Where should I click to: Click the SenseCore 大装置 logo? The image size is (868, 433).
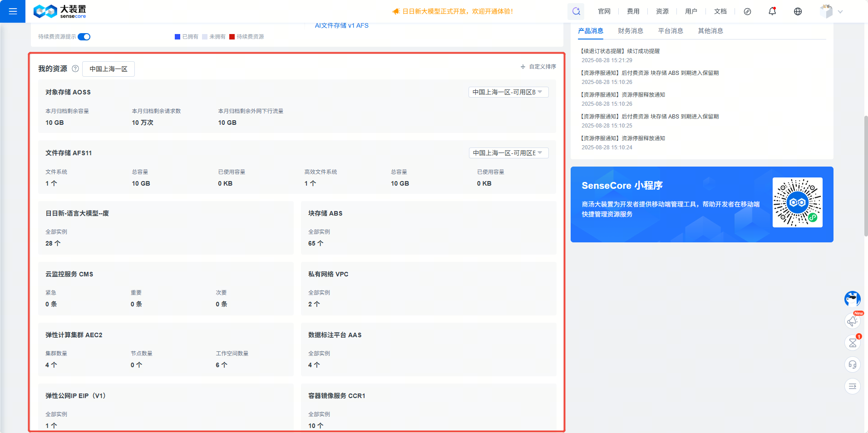[x=60, y=11]
